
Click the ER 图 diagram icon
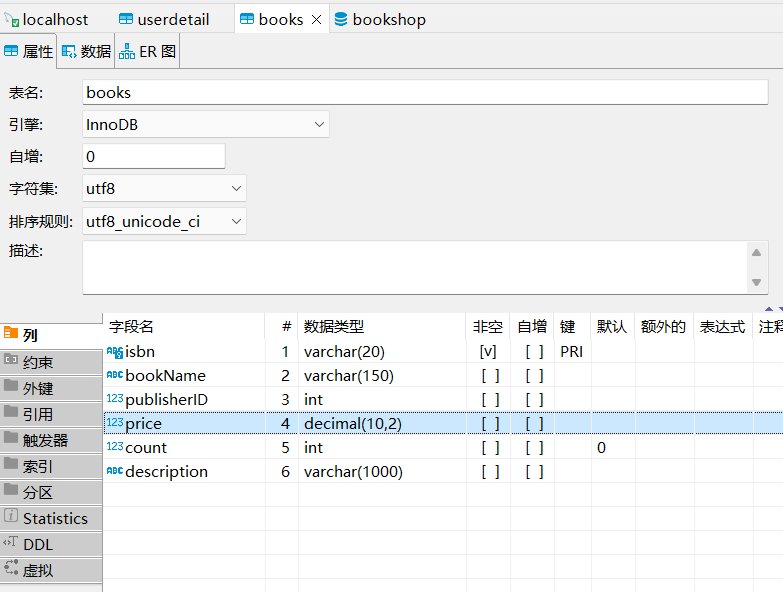tap(127, 51)
